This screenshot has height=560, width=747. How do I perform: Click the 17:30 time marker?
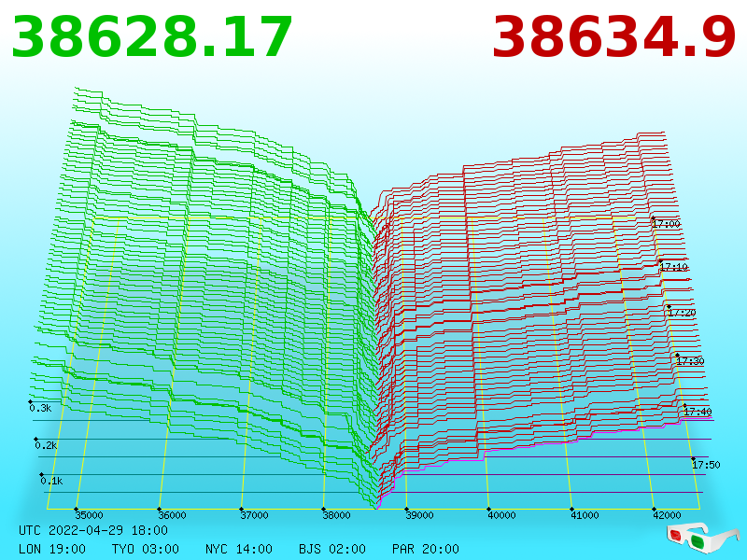click(x=690, y=361)
